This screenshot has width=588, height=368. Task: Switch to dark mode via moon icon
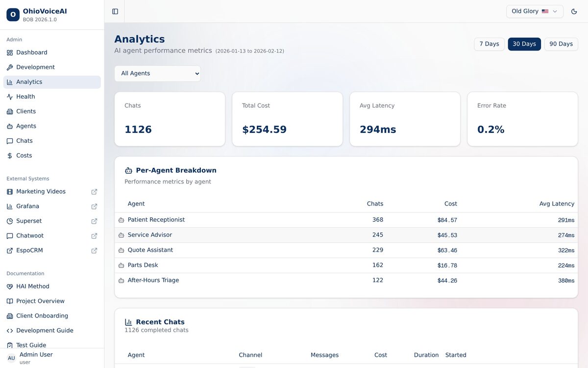pyautogui.click(x=574, y=11)
